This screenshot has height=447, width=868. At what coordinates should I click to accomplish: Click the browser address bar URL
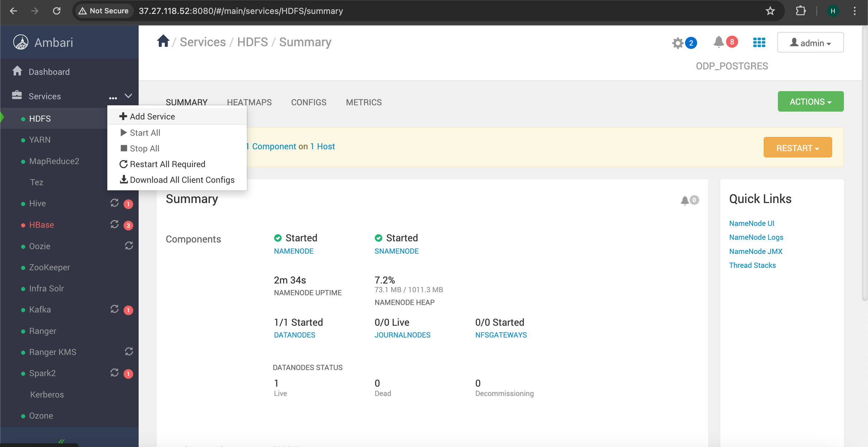(241, 11)
